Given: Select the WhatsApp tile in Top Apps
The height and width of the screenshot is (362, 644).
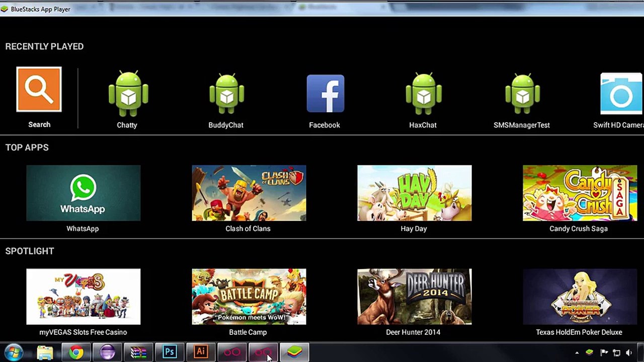Looking at the screenshot, I should tap(84, 193).
